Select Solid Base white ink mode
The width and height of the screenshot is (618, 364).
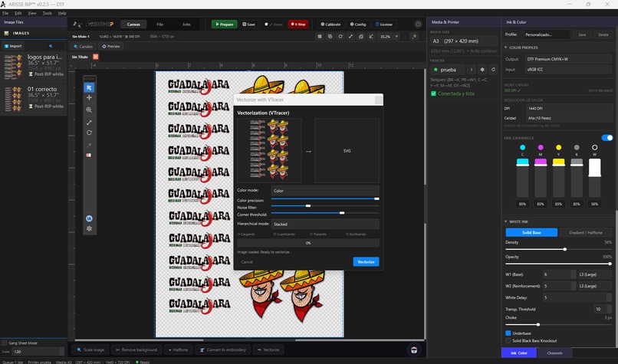531,232
